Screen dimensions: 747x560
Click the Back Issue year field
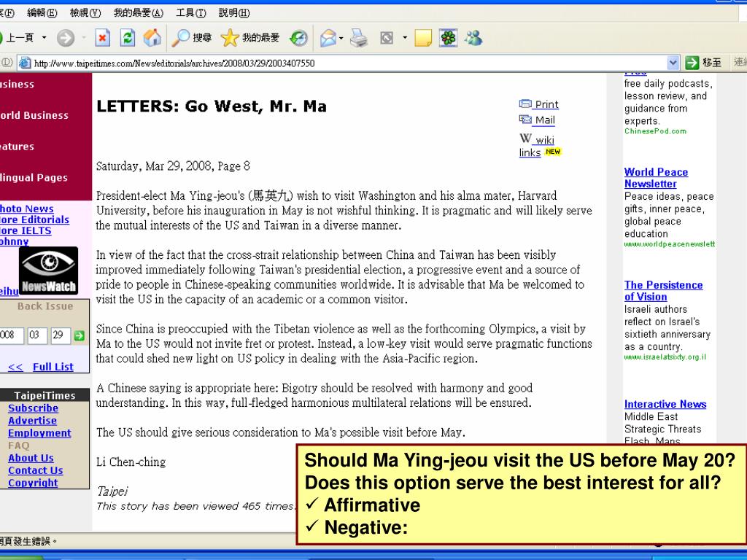click(10, 335)
